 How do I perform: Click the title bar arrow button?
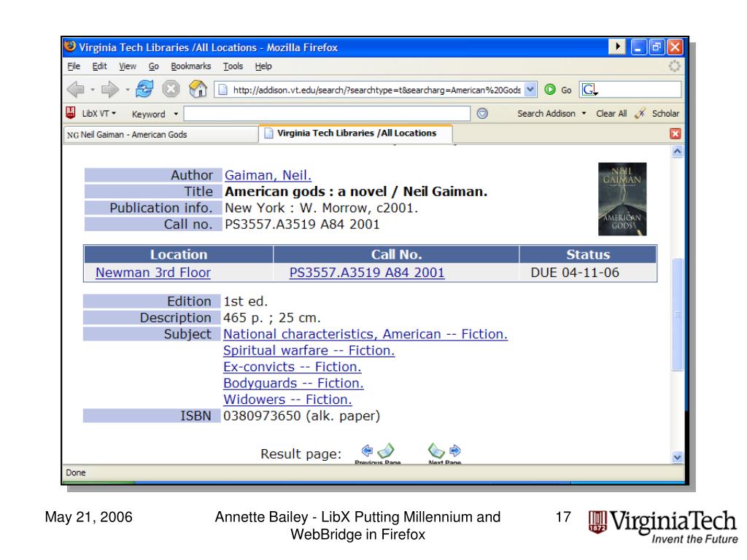(x=617, y=47)
